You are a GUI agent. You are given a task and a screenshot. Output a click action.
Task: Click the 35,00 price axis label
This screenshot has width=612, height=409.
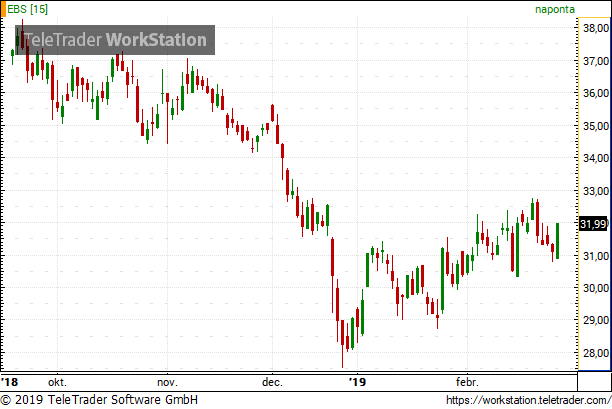pos(596,126)
